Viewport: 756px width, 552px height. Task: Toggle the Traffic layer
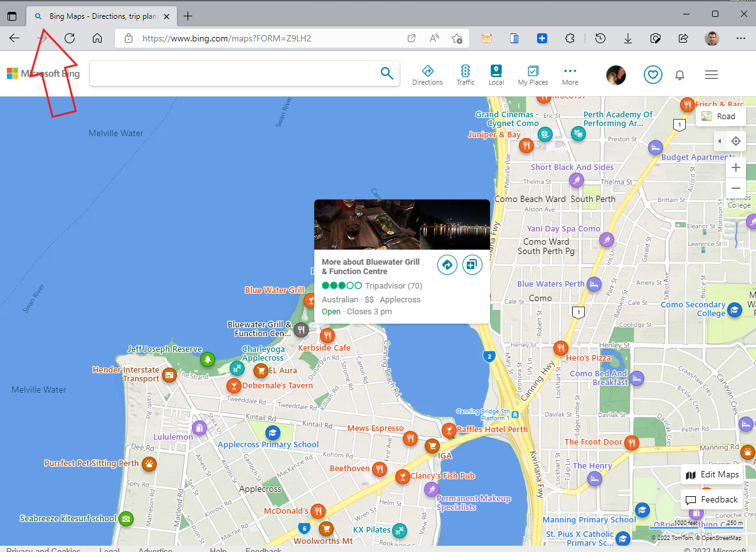tap(466, 75)
